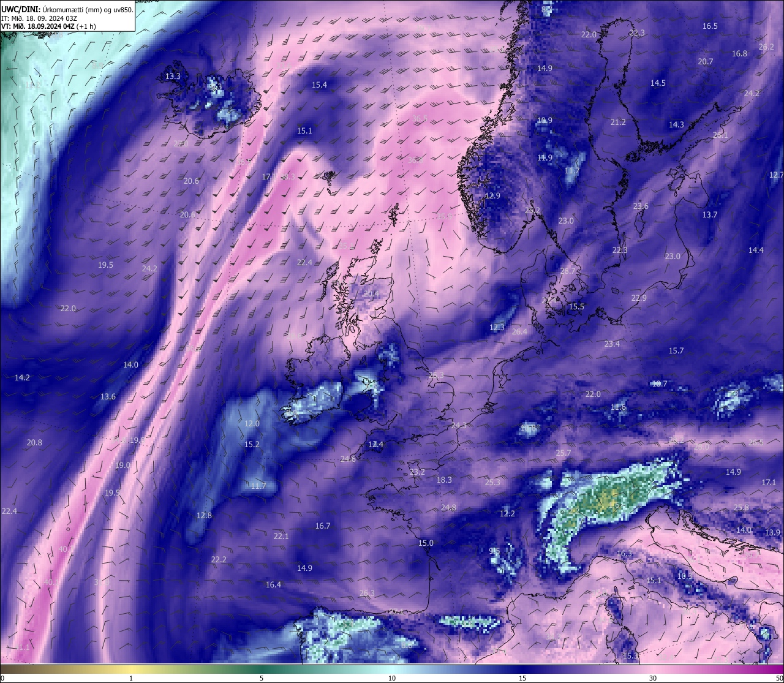
Task: Click the 16.3 value over northern Italy
Action: [x=624, y=554]
